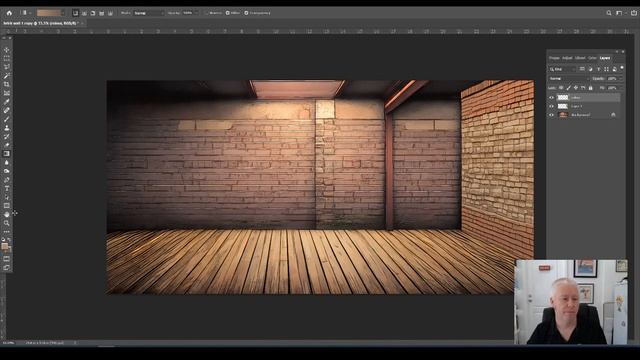
Task: Select the Lasso tool
Action: point(7,67)
